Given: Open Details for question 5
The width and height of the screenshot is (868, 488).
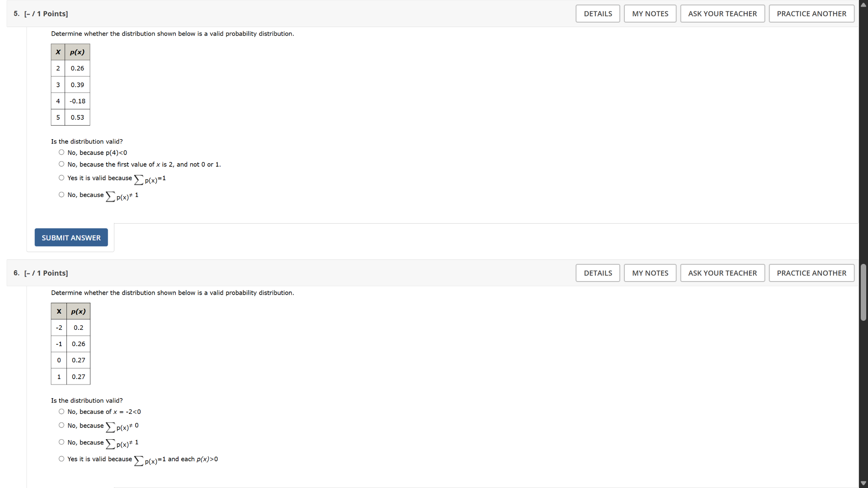Looking at the screenshot, I should pyautogui.click(x=598, y=14).
